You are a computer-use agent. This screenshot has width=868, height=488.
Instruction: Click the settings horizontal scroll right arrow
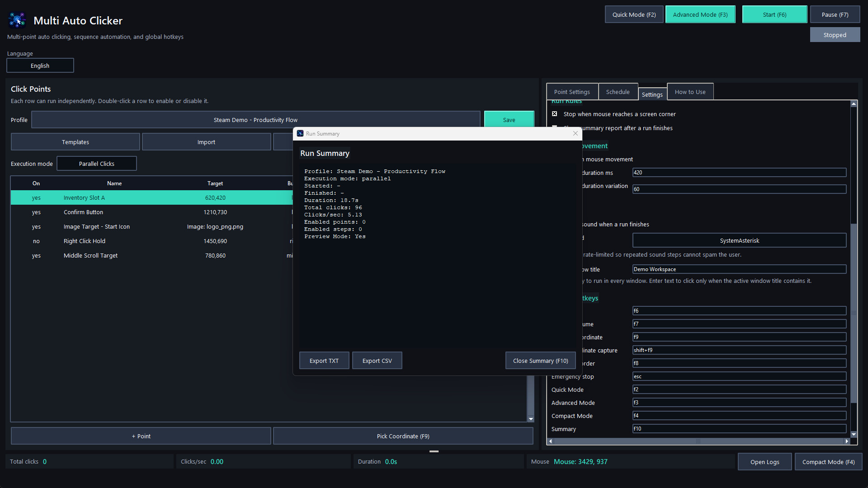pyautogui.click(x=847, y=441)
